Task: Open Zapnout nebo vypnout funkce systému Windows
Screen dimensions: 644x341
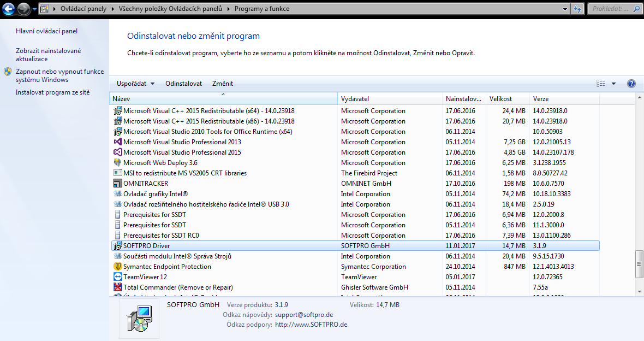Action: [59, 75]
